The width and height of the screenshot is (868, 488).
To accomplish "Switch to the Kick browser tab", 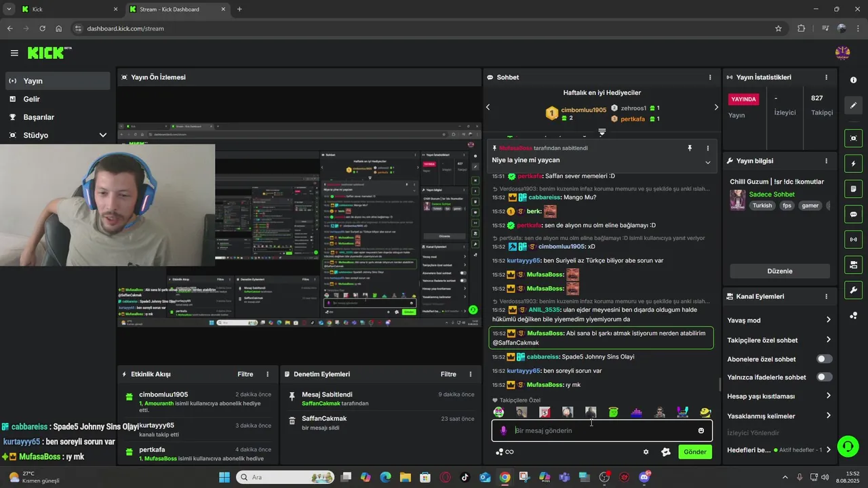I will [x=68, y=9].
